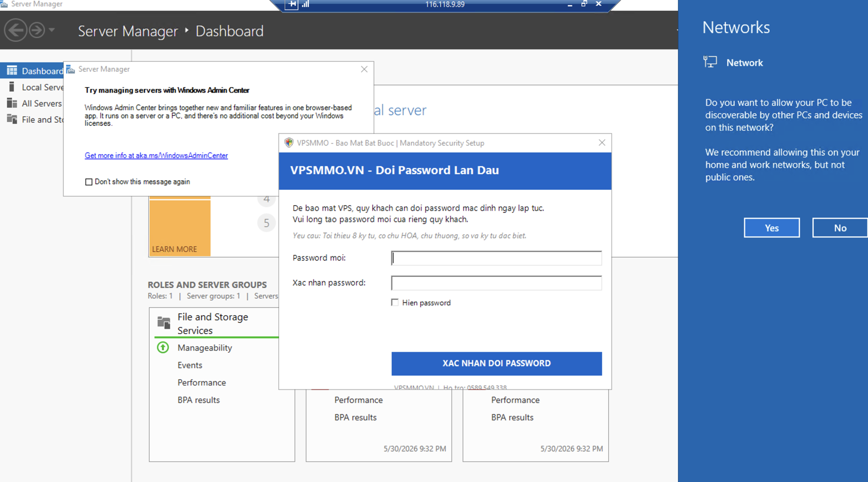This screenshot has height=482, width=868.
Task: Click quick start step 5 circle
Action: coord(267,223)
